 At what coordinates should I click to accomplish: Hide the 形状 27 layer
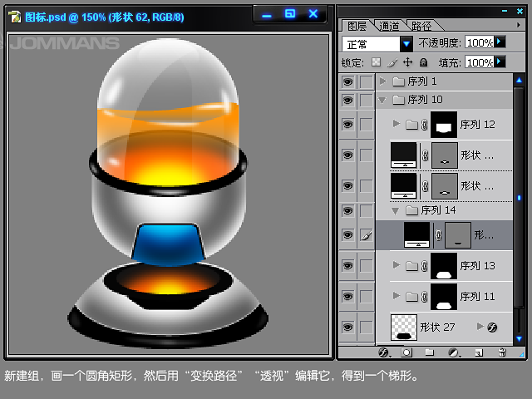pyautogui.click(x=347, y=327)
